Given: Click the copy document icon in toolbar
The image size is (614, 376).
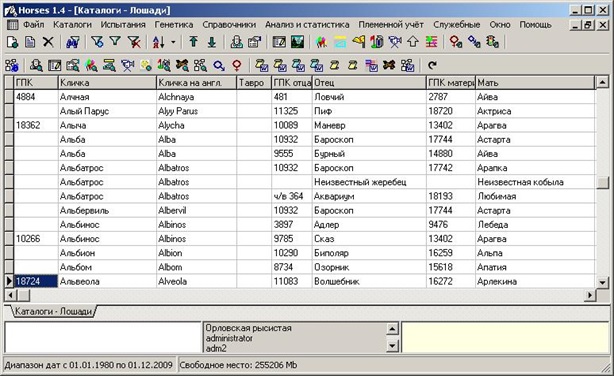Looking at the screenshot, I should (x=30, y=42).
